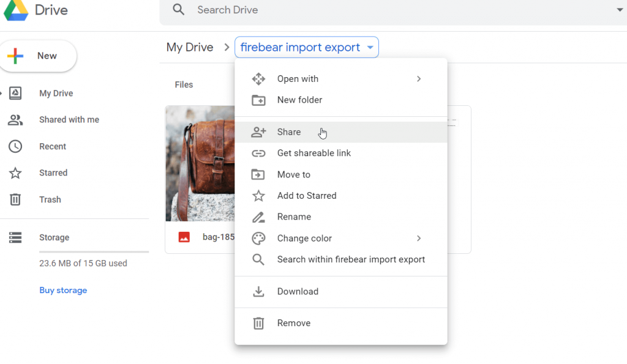Expand the Change color submenu arrow
627x364 pixels.
(x=419, y=238)
